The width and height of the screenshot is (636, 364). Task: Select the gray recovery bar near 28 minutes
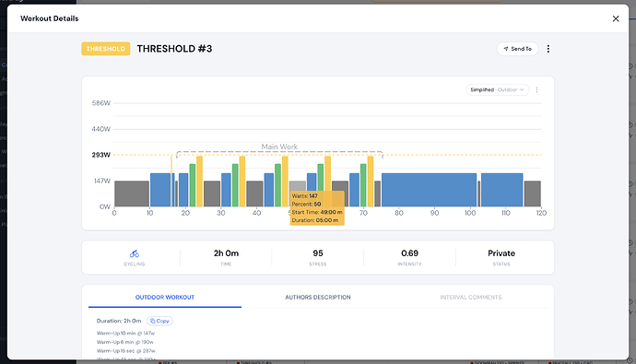(212, 194)
